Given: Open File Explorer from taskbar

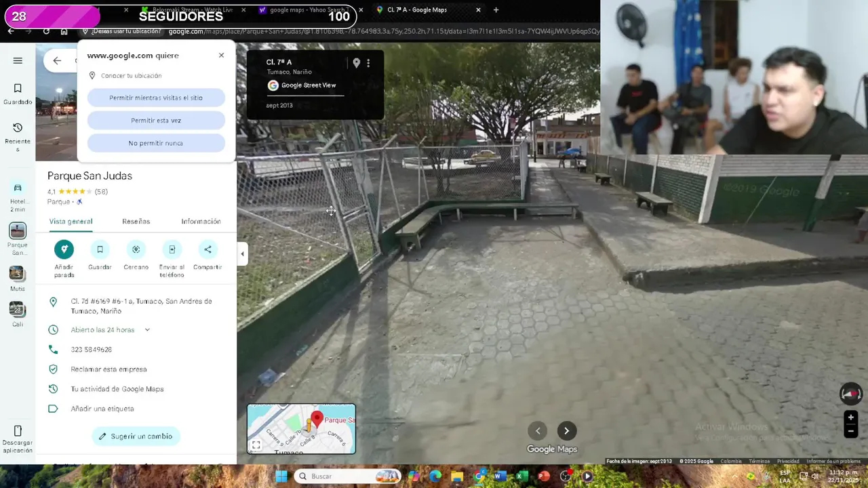Looking at the screenshot, I should [x=457, y=476].
